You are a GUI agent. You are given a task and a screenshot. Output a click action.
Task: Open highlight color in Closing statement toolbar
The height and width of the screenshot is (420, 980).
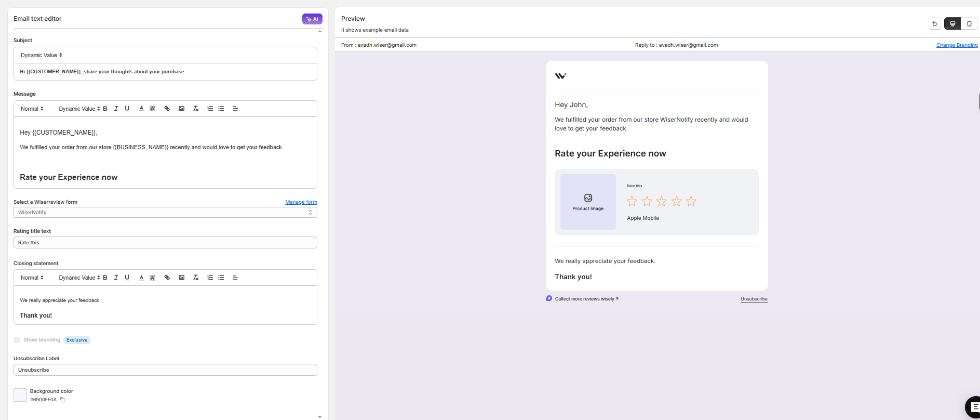pos(152,278)
